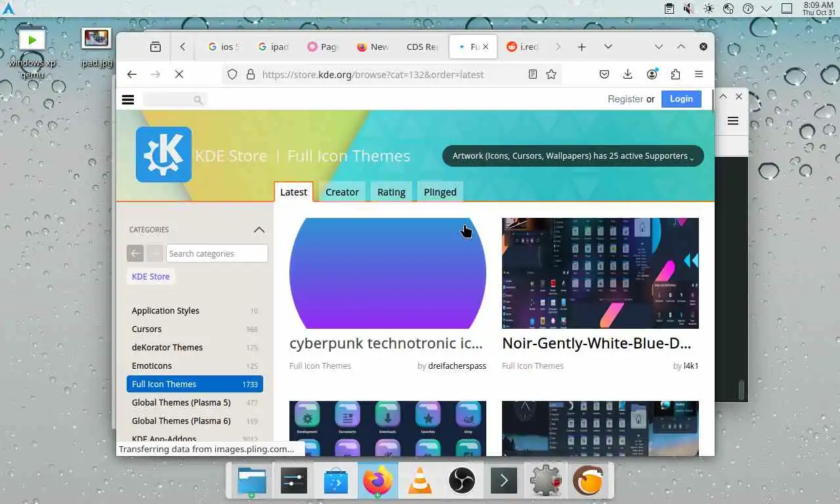Open a new tab with plus button
The height and width of the screenshot is (504, 840).
581,47
